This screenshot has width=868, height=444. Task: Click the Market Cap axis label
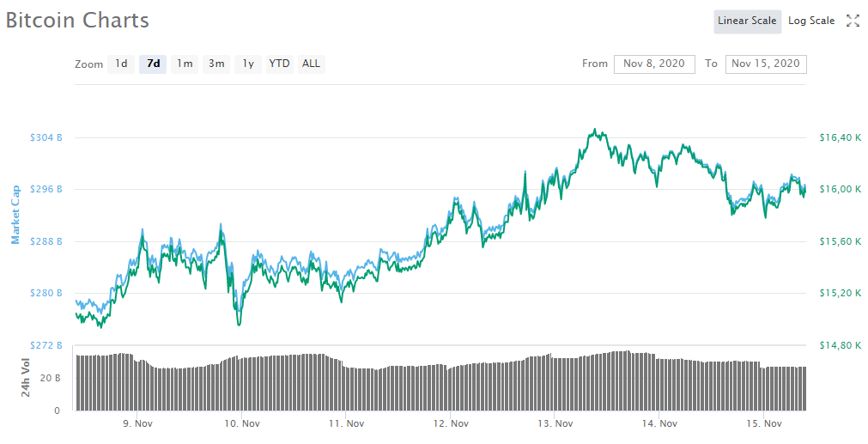pyautogui.click(x=15, y=214)
